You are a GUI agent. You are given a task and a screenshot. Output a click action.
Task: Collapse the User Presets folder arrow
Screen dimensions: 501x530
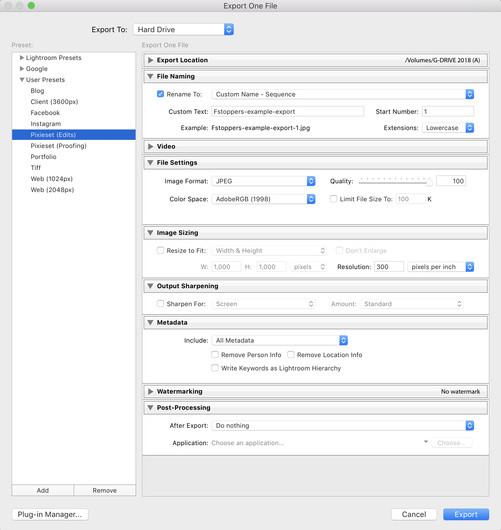(22, 80)
